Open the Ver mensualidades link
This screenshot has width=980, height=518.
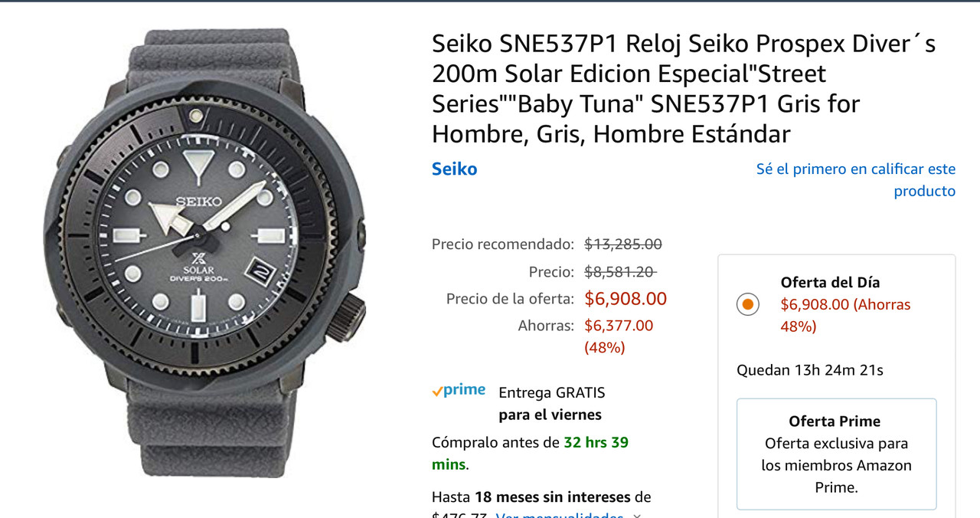pyautogui.click(x=559, y=516)
